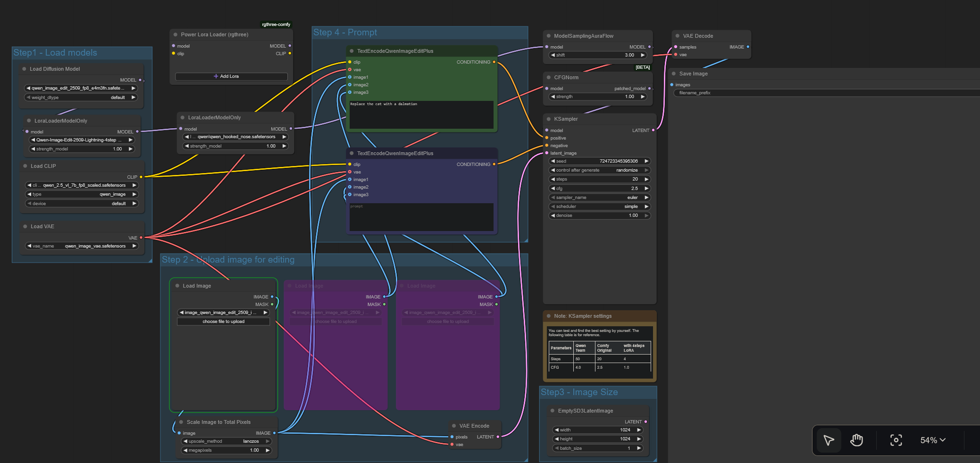
Task: Select the Step1 - Load models group title
Action: click(55, 53)
